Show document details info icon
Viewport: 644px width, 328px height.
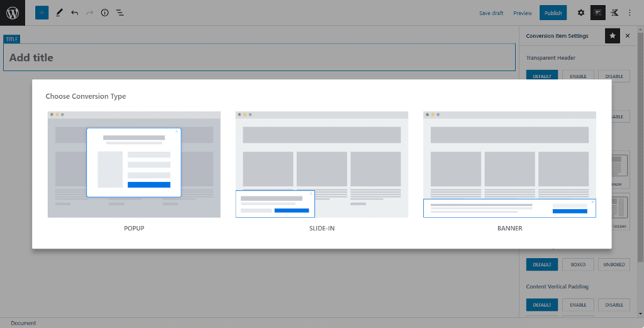(x=104, y=13)
